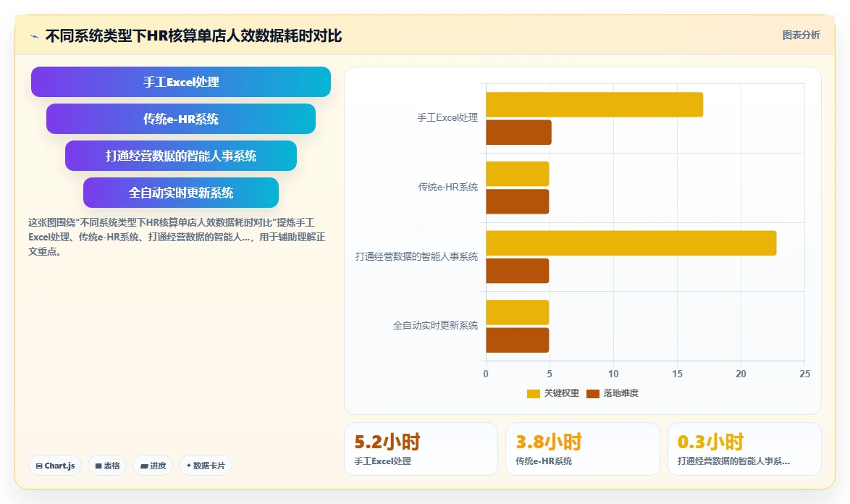This screenshot has height=504, width=850.
Task: Select the 全自动实时更新系统 funnel bar
Action: (181, 193)
